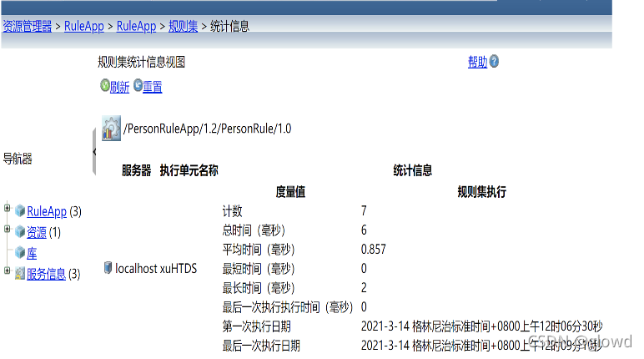Expand the RuleApp tree node

click(x=7, y=208)
